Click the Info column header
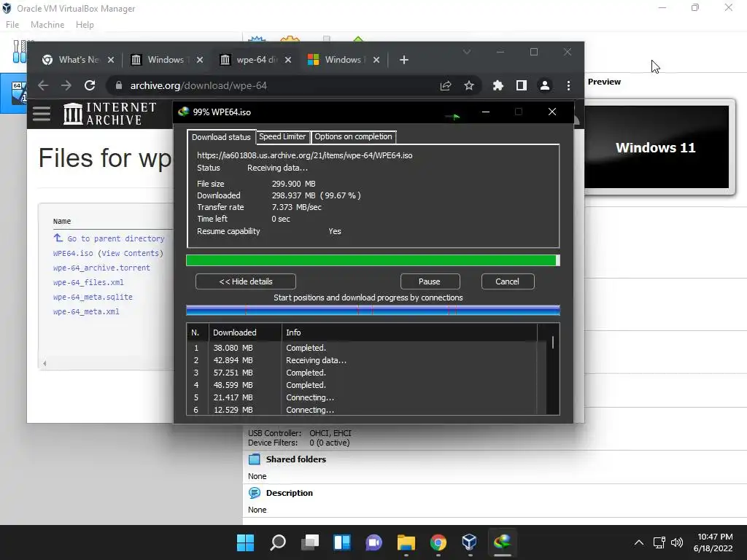Viewport: 747px width, 560px height. pos(410,332)
